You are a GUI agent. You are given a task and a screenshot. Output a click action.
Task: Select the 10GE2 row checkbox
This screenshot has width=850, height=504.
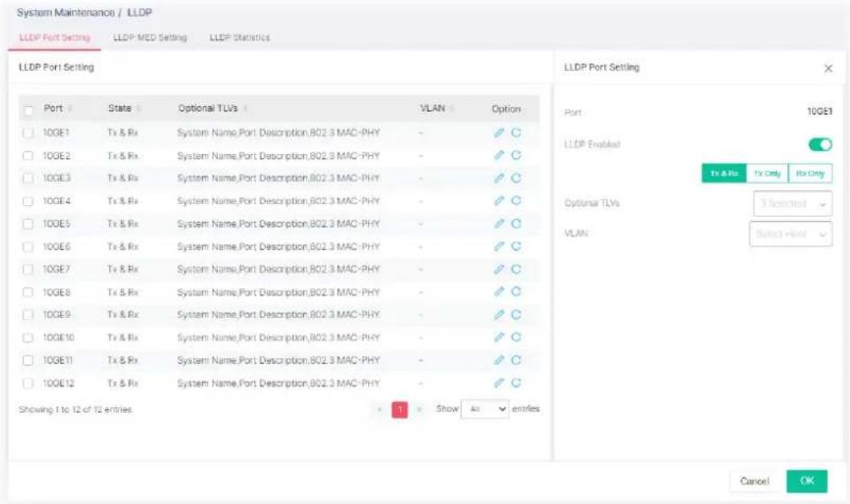pos(28,156)
